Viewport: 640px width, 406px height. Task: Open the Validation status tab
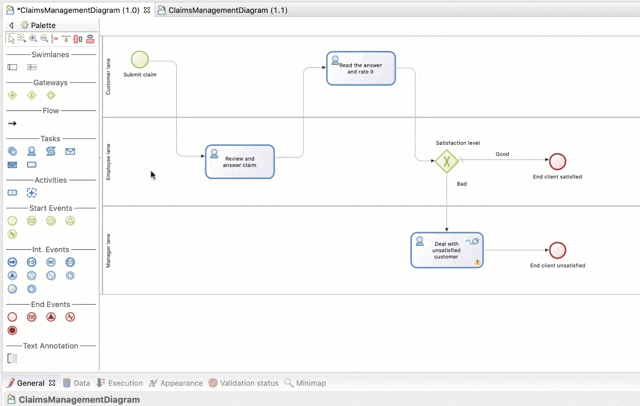click(244, 383)
